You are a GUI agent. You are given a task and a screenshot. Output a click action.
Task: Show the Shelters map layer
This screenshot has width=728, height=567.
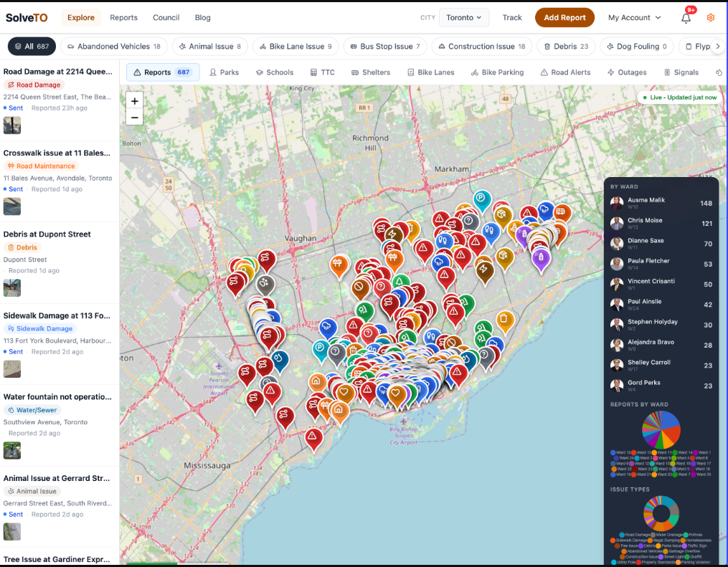tap(371, 72)
